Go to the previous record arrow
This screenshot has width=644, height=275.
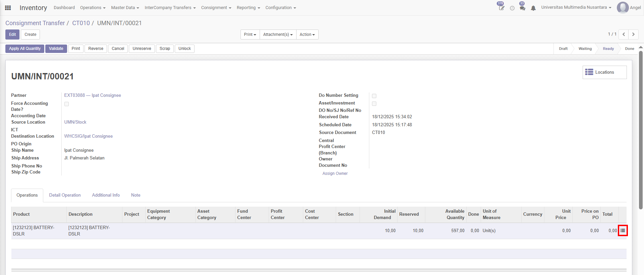coord(624,35)
